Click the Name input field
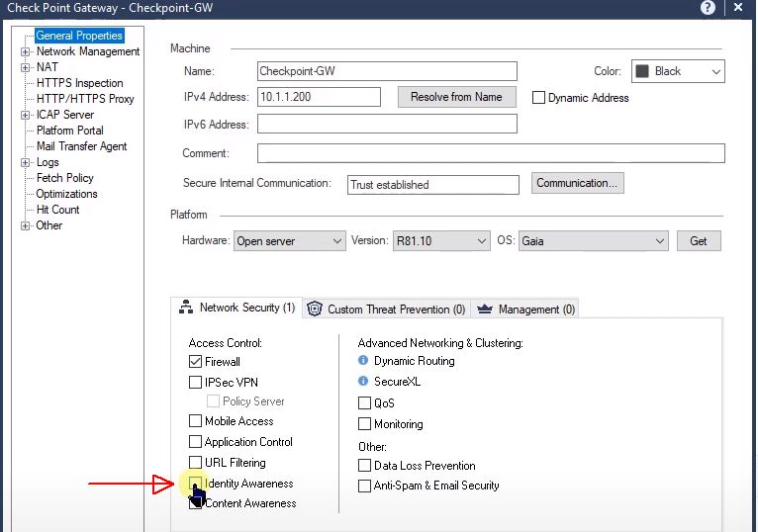The height and width of the screenshot is (532, 758). click(387, 71)
